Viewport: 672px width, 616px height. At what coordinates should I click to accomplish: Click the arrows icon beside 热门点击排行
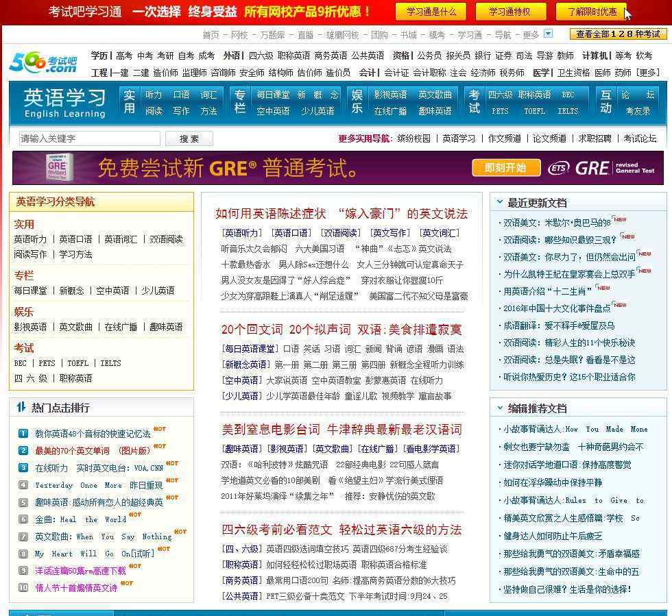pos(21,408)
